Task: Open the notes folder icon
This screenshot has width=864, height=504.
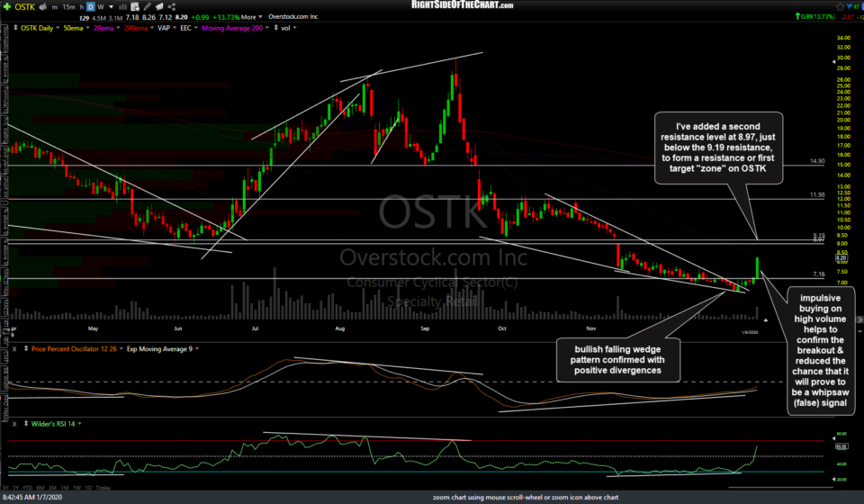Action: point(159,6)
